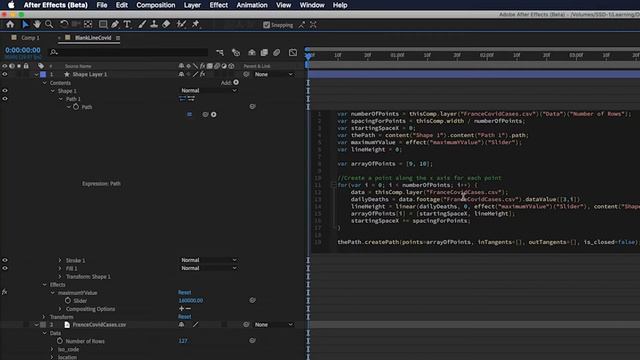640x360 pixels.
Task: Click the Compositing Options plus button
Action: [182, 309]
